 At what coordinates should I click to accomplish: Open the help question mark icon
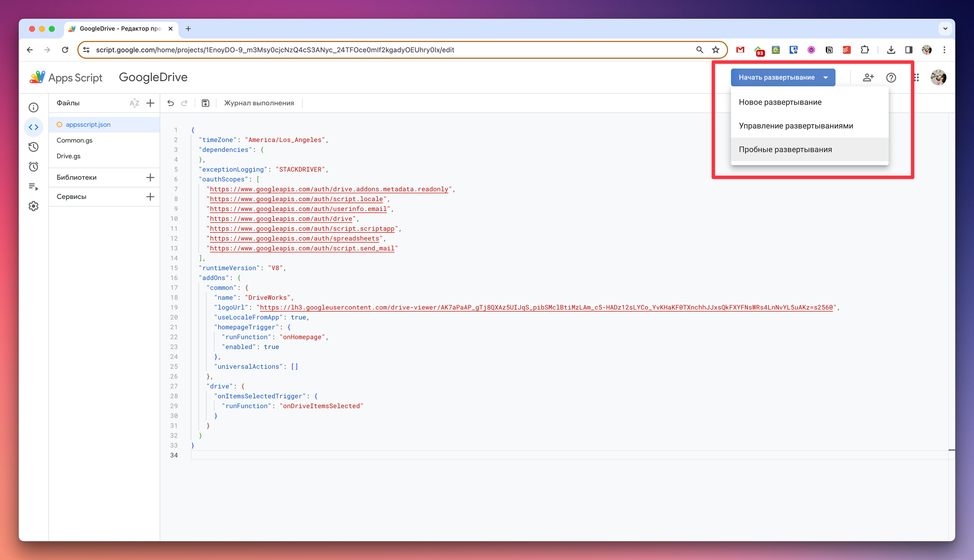click(x=891, y=78)
